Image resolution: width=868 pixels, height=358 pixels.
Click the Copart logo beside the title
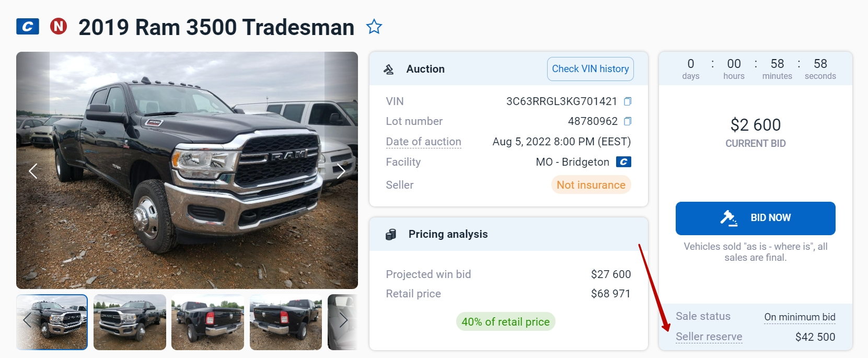28,26
